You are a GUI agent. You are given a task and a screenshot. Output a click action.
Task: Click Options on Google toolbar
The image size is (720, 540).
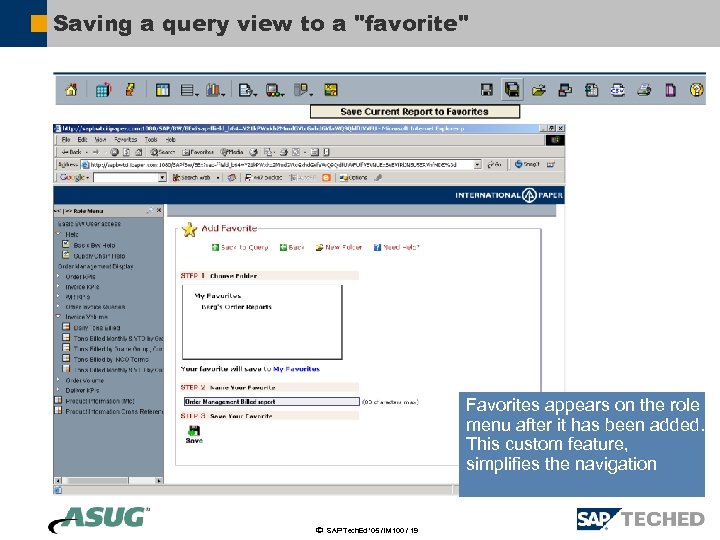(353, 178)
